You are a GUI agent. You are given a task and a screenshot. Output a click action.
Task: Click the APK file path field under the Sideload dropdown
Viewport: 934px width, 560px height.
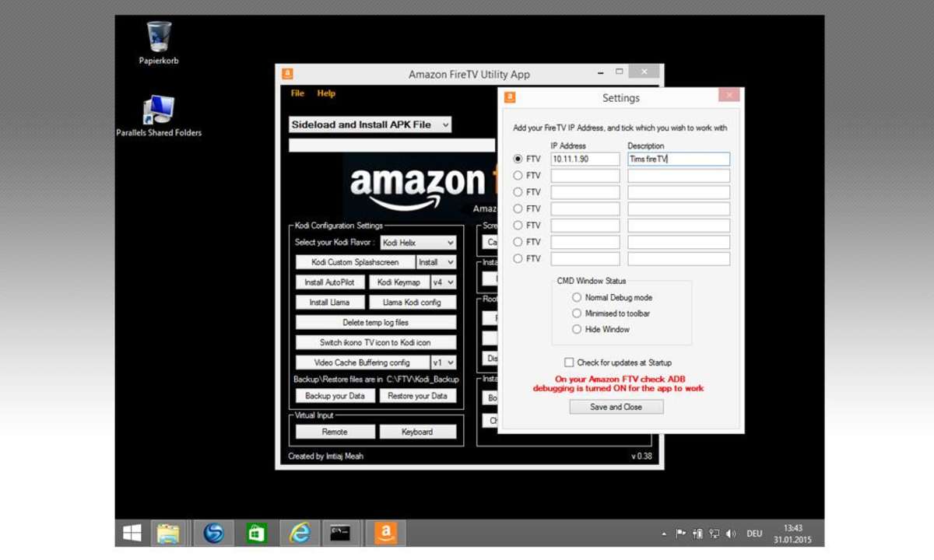392,145
